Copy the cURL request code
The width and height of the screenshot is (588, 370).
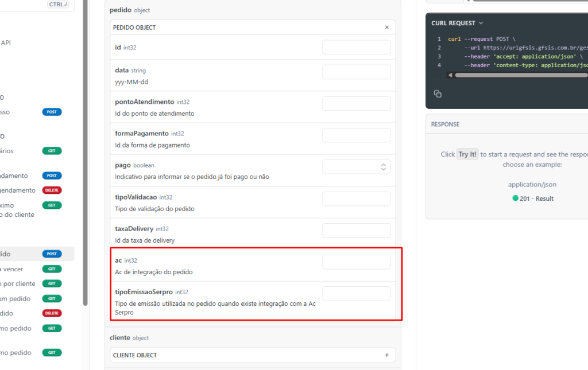pyautogui.click(x=438, y=94)
